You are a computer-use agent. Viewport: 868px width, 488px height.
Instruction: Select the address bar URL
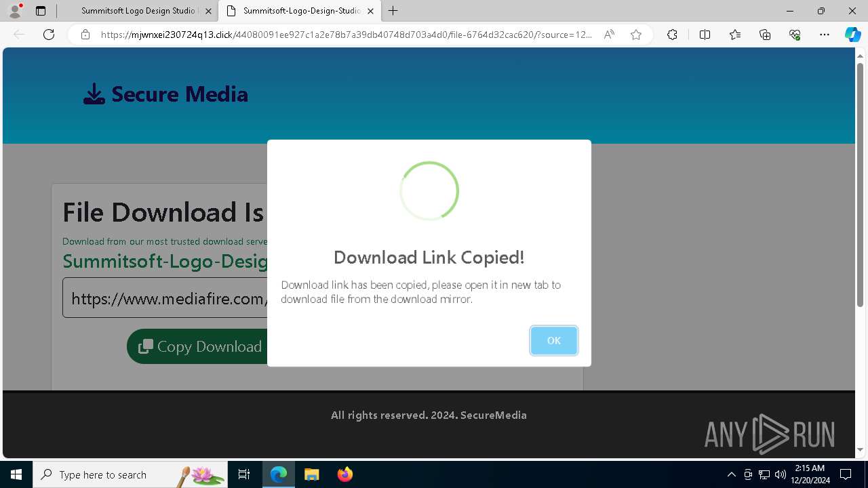click(346, 35)
